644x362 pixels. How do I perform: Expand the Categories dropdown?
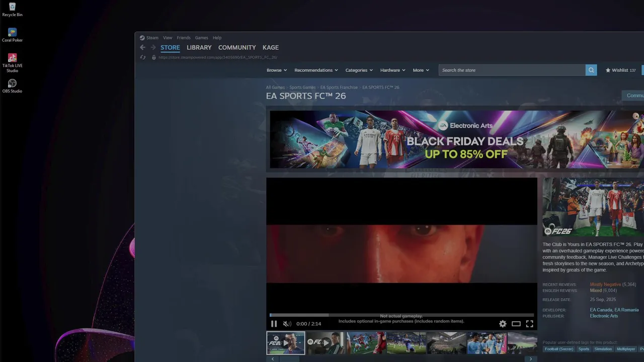(359, 70)
